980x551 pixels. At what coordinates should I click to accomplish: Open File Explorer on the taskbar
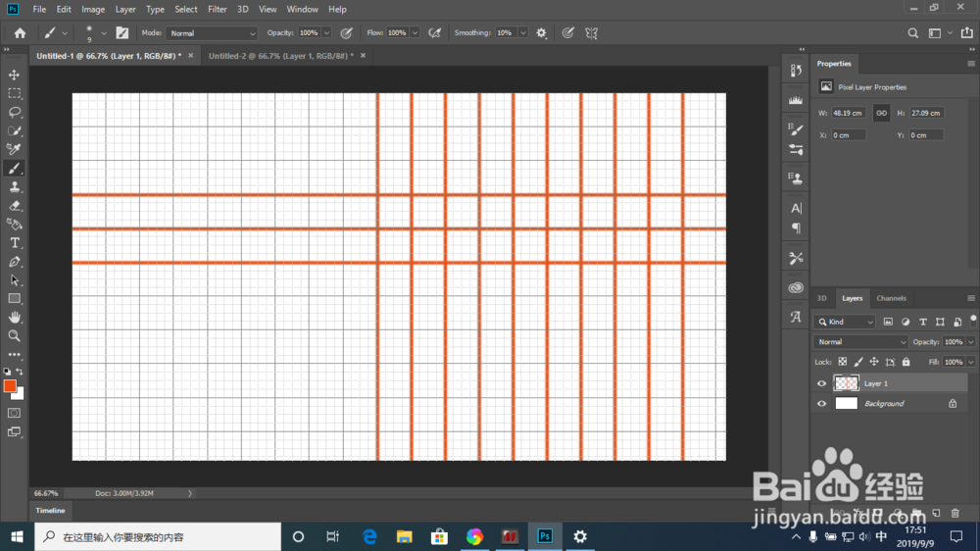[x=405, y=537]
